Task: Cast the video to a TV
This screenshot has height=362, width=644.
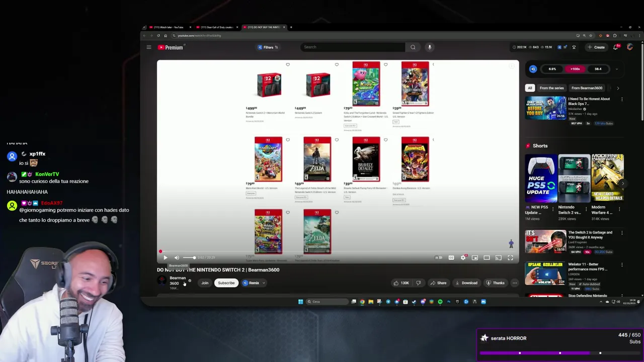Action: pyautogui.click(x=498, y=257)
